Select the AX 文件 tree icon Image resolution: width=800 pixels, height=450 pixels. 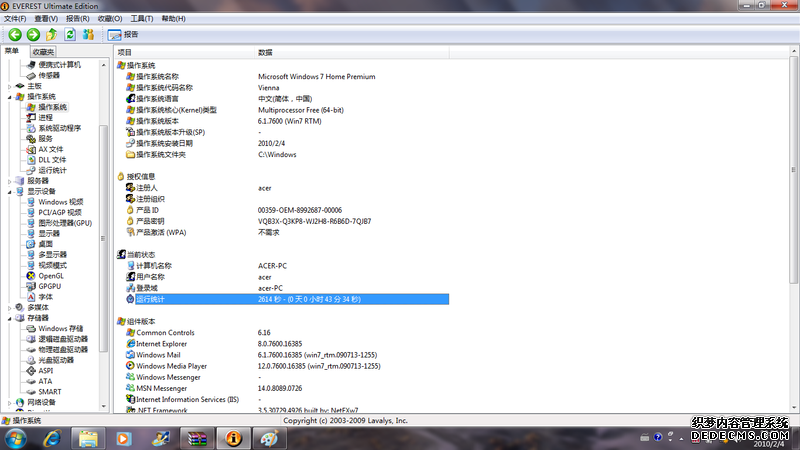coord(31,149)
